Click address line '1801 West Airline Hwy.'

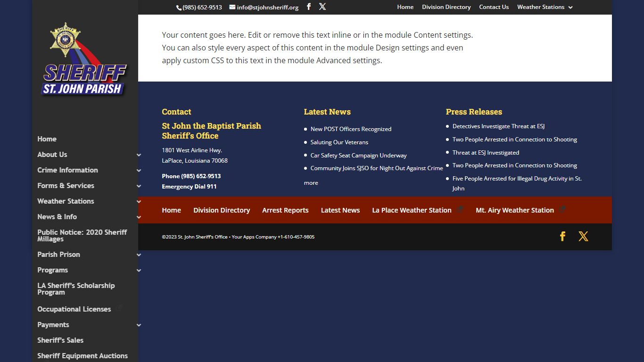pyautogui.click(x=192, y=150)
